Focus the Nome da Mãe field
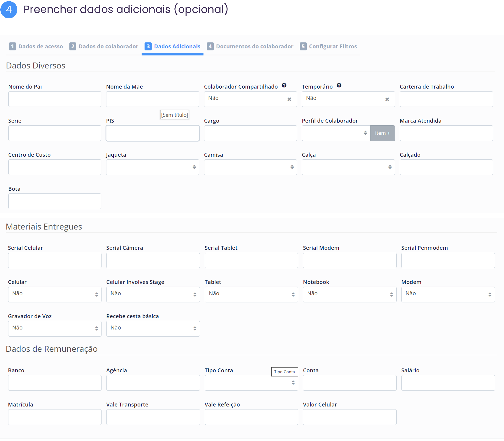Screen dimensions: 504x441 pos(153,99)
